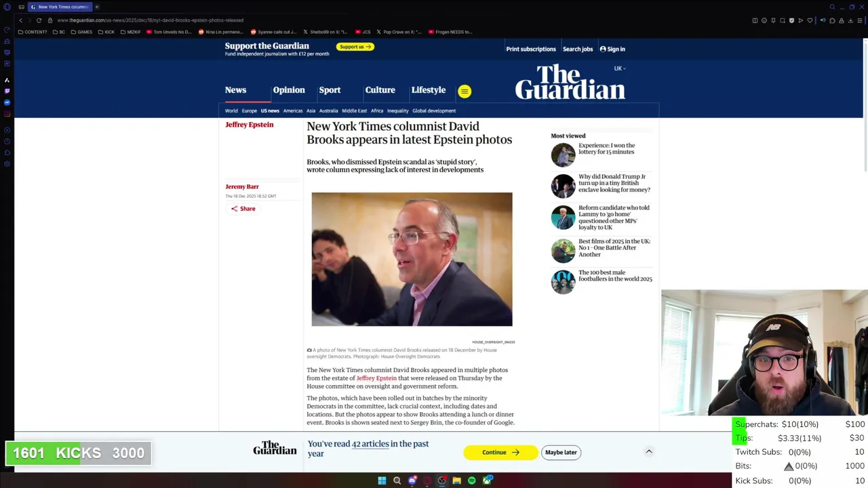The height and width of the screenshot is (488, 868).
Task: Open the Guardian hamburger menu icon
Action: 465,91
